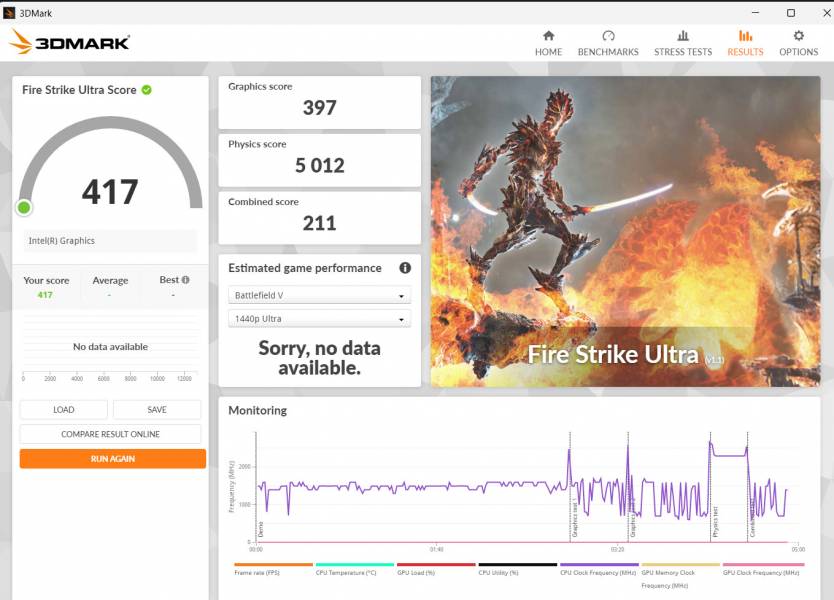Toggle the GPU Memory Clock Frequency legend item

[x=680, y=575]
